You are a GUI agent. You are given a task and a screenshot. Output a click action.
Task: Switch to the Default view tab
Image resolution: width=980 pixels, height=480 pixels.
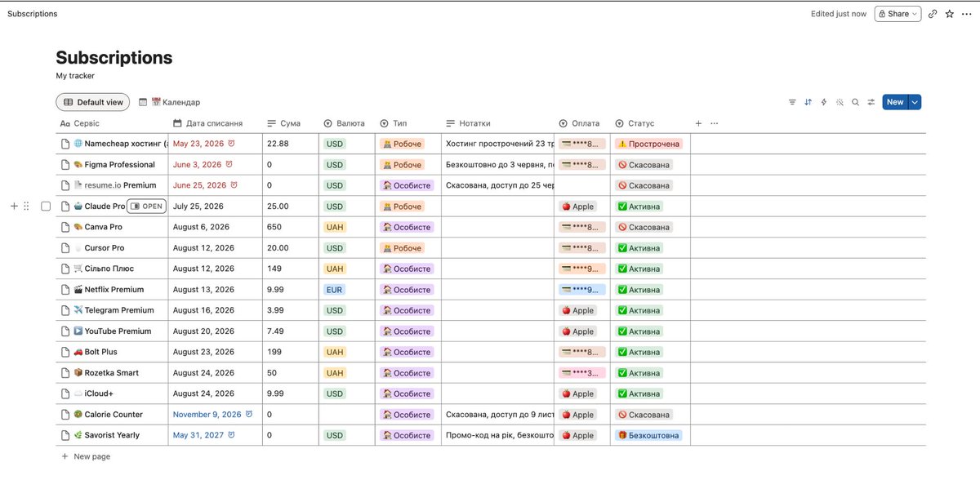[93, 102]
